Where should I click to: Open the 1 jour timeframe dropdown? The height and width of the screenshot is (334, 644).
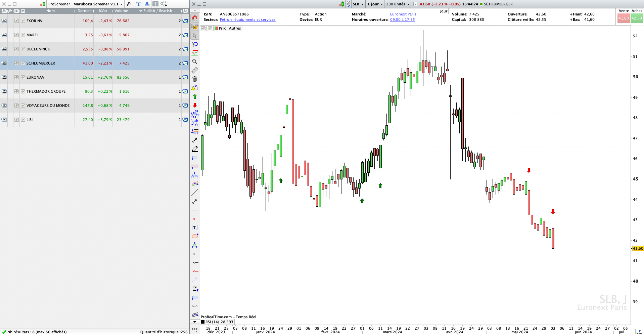[375, 4]
